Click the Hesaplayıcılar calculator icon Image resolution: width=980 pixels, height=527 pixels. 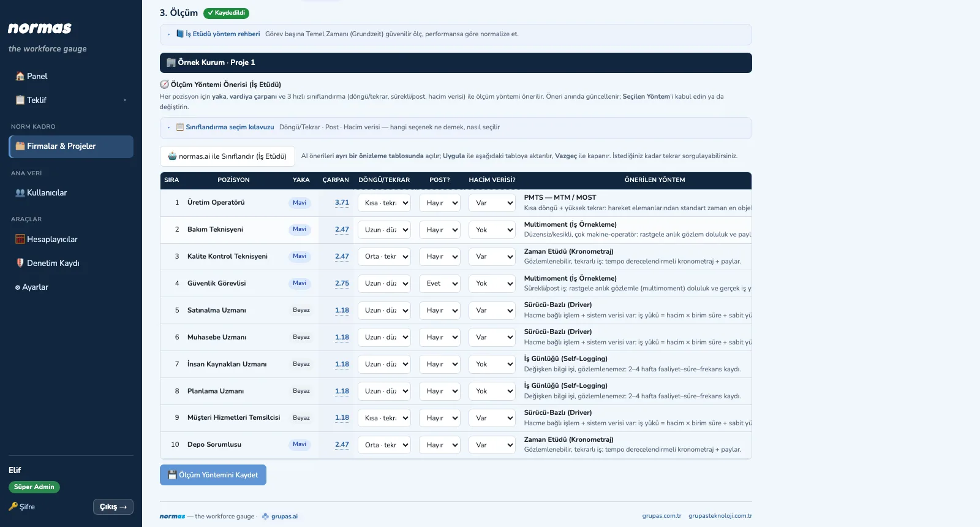[20, 240]
